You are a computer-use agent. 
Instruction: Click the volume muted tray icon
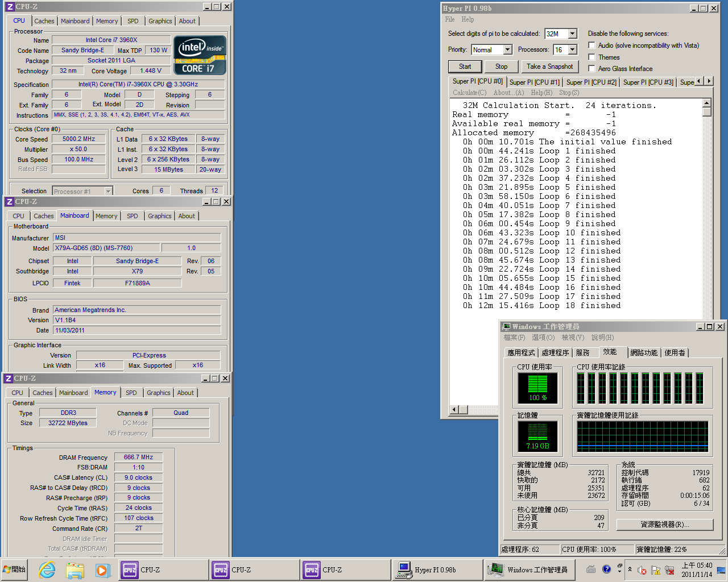(642, 570)
